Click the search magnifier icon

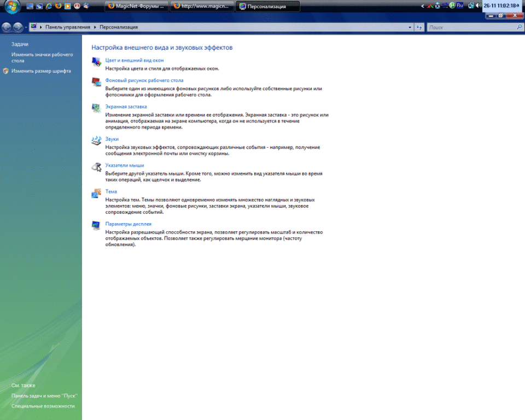pos(520,27)
